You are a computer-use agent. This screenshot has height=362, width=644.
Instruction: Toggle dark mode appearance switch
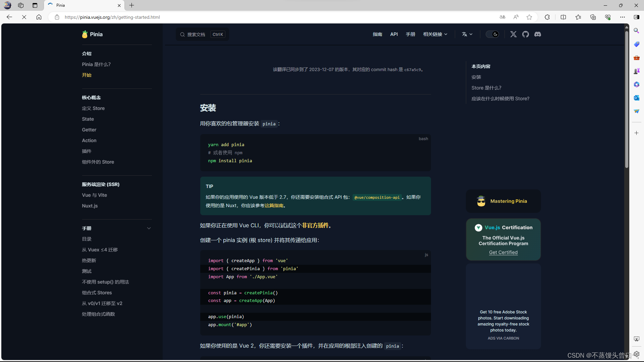(492, 34)
